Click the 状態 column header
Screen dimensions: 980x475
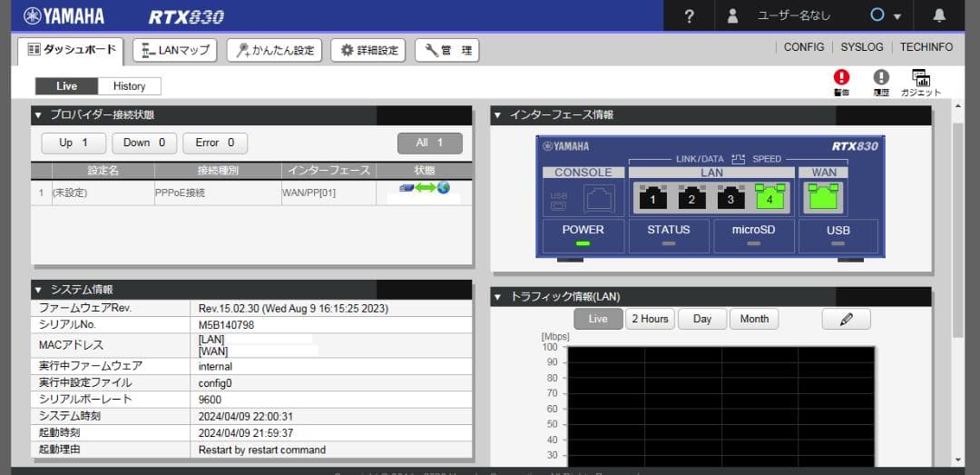[x=425, y=171]
